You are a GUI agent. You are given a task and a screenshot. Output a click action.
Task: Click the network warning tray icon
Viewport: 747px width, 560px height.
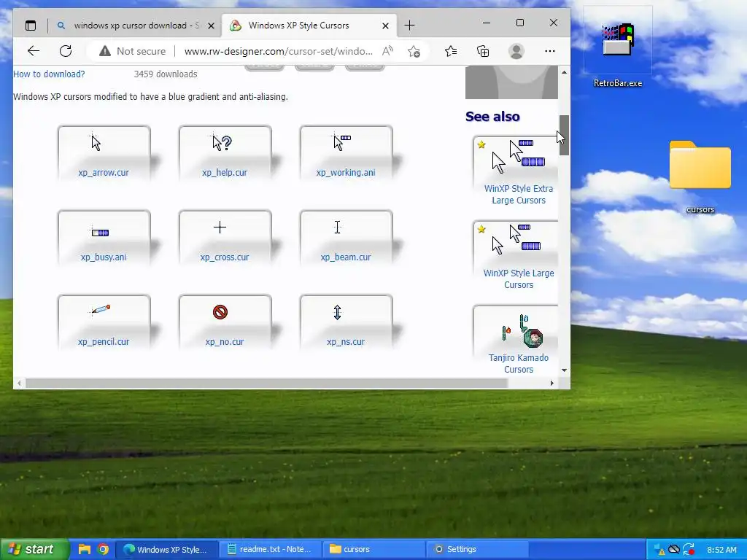pos(659,550)
